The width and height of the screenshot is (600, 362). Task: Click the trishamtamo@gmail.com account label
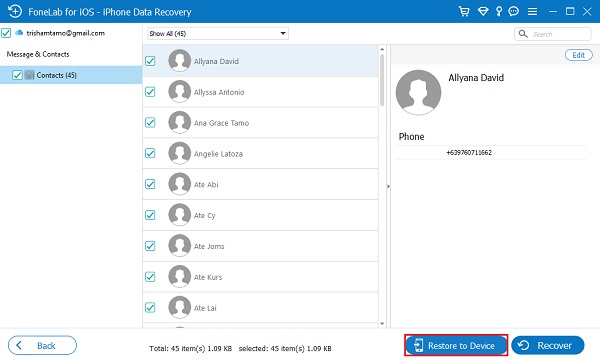pyautogui.click(x=65, y=33)
